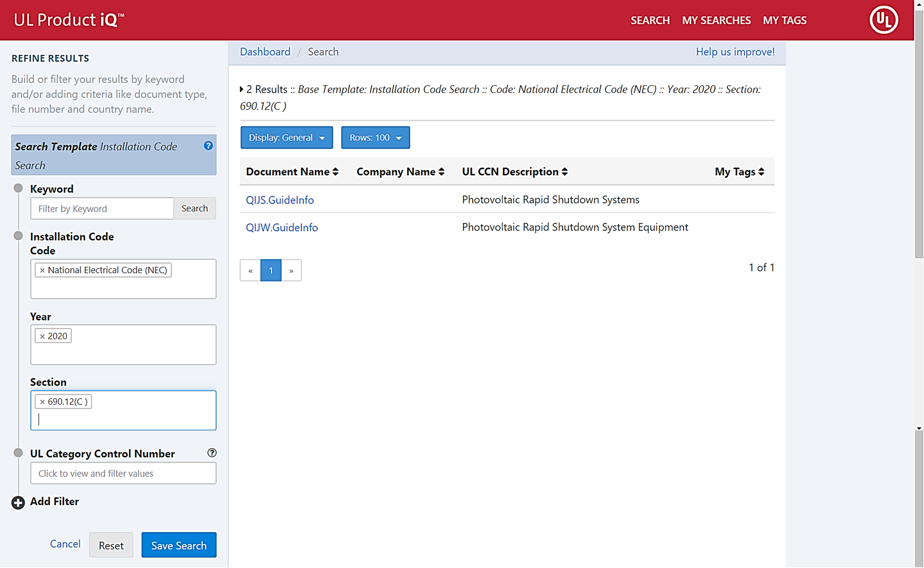Image resolution: width=924 pixels, height=568 pixels.
Task: Click the MY TAGS navigation icon
Action: click(x=785, y=20)
